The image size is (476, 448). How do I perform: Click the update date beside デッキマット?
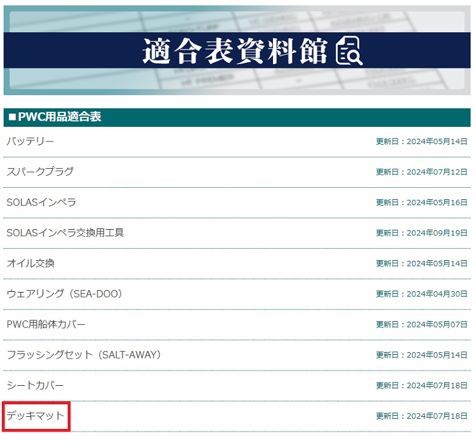click(421, 416)
